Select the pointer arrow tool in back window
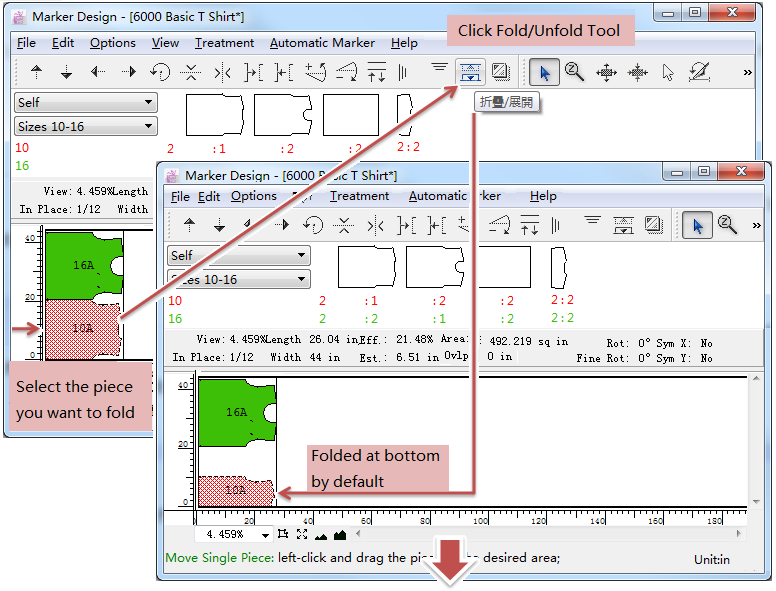 pyautogui.click(x=544, y=72)
